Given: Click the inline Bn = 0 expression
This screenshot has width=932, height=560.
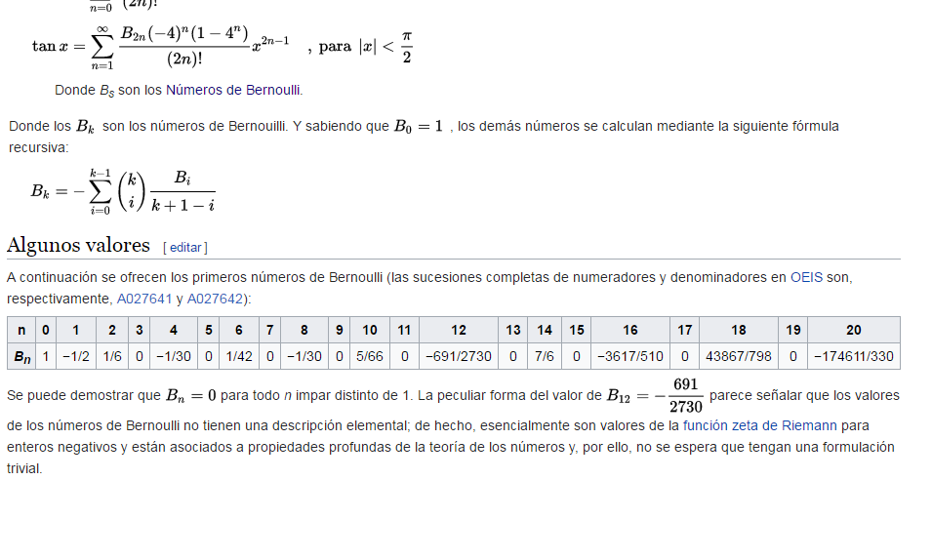Looking at the screenshot, I should [x=191, y=396].
